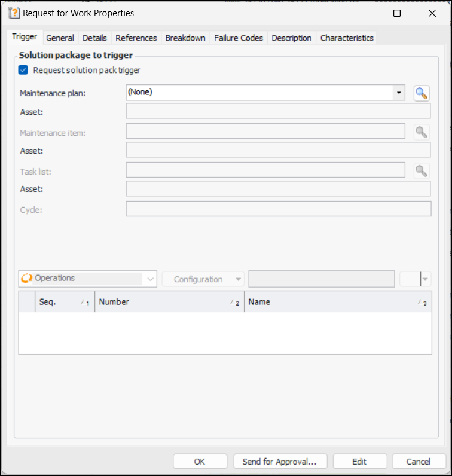This screenshot has height=476, width=452.
Task: Click the Cycle input field
Action: [x=278, y=209]
